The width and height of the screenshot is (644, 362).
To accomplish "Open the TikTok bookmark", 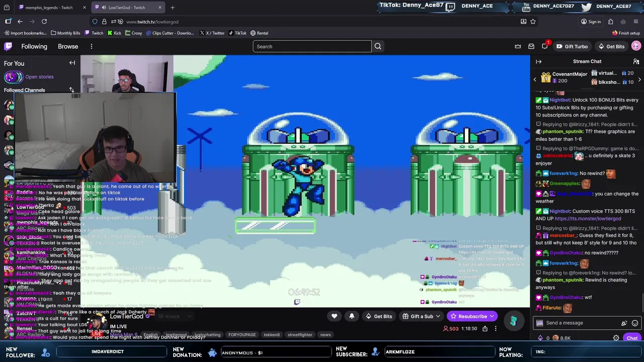I will pos(237,33).
